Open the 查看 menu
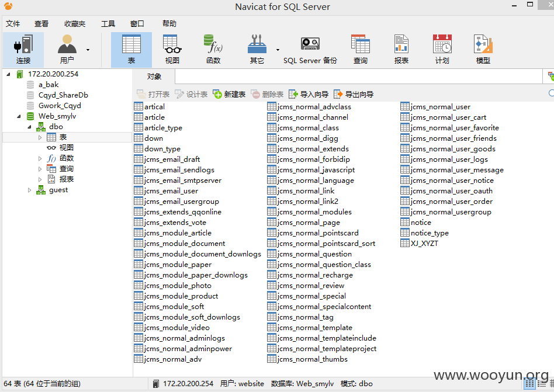The image size is (554, 392). tap(41, 24)
